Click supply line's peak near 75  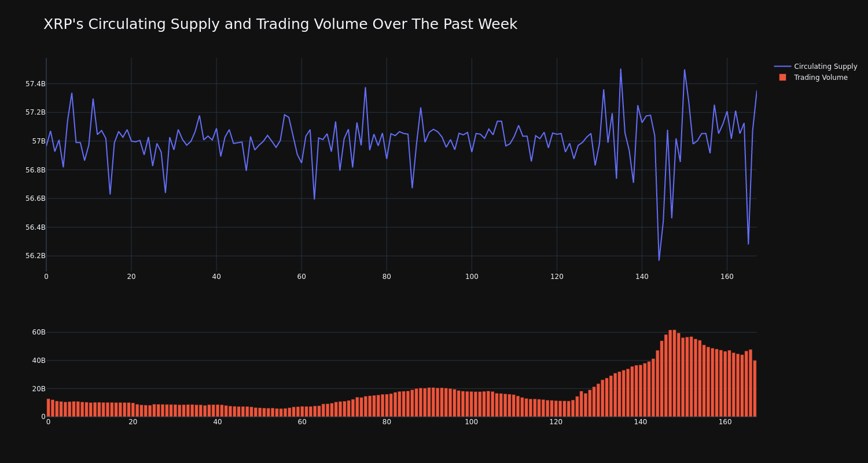tap(365, 88)
